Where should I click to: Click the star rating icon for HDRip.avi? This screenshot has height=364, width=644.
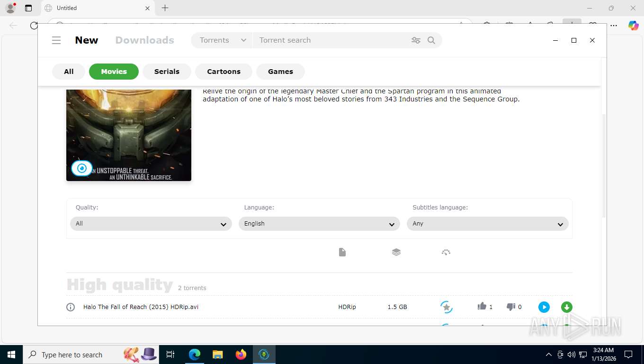point(446,307)
